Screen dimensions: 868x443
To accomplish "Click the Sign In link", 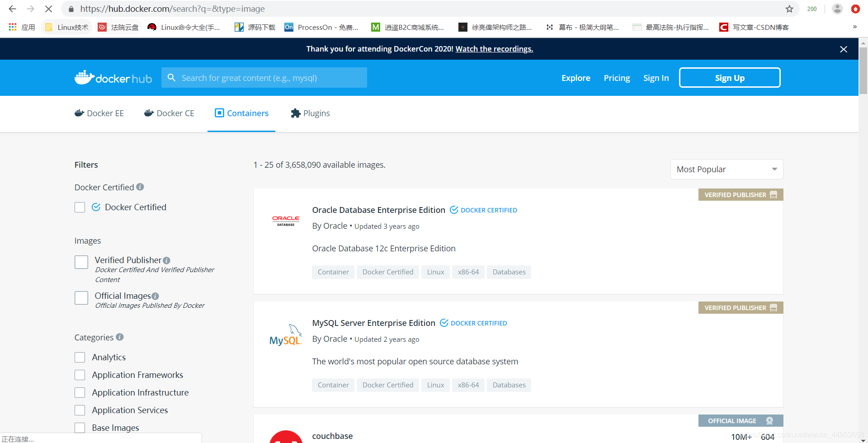I will (656, 78).
